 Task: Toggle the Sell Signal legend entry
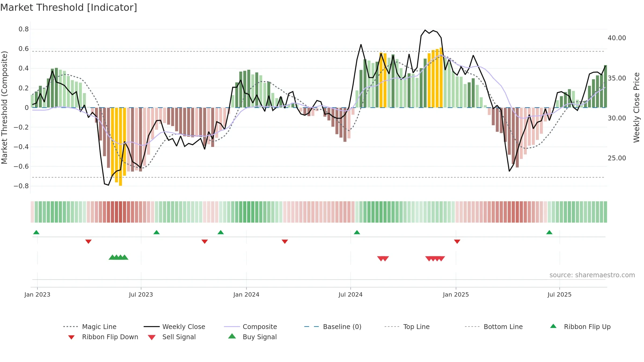click(172, 337)
